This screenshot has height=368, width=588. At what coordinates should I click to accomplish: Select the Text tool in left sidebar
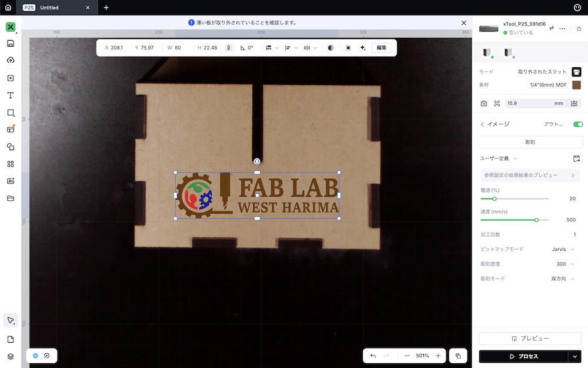[11, 95]
